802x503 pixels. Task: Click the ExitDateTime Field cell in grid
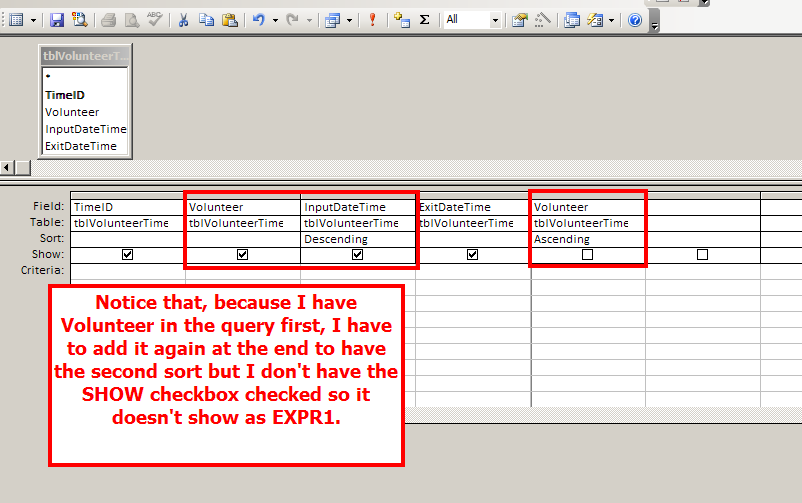pyautogui.click(x=473, y=207)
